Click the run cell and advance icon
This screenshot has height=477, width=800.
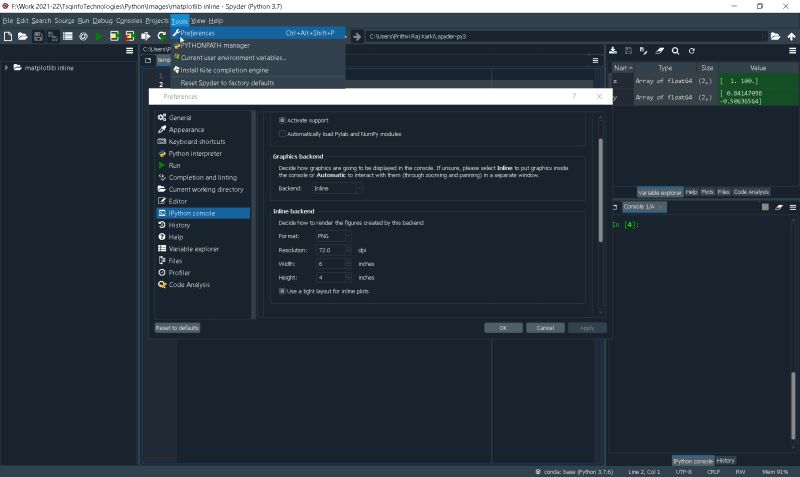click(130, 36)
